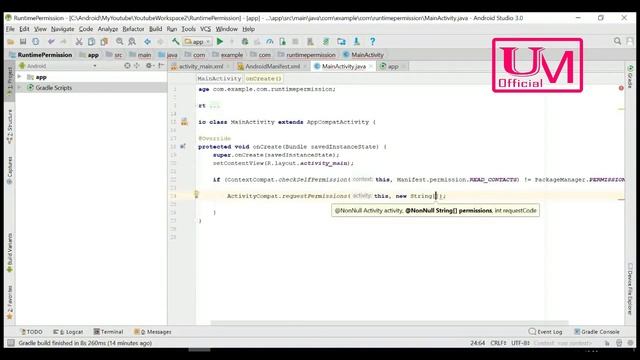Click the Make Project hammer icon
Image resolution: width=640 pixels, height=360 pixels.
click(176, 42)
